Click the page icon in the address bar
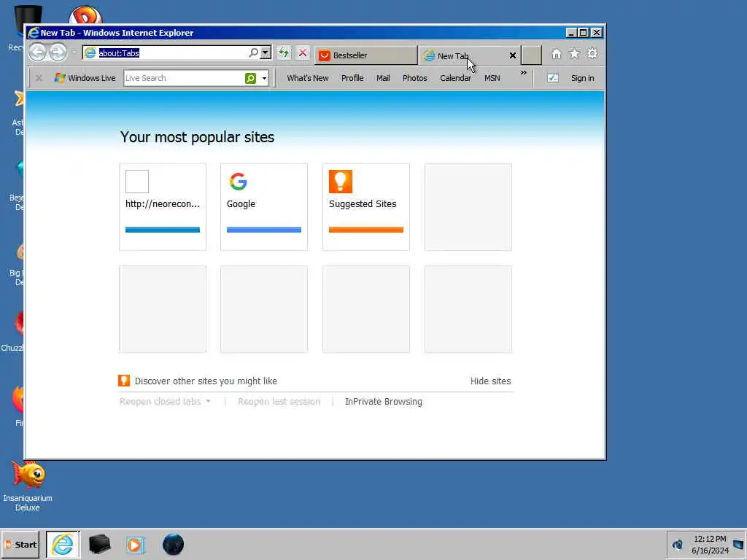The image size is (747, 560). pos(90,52)
